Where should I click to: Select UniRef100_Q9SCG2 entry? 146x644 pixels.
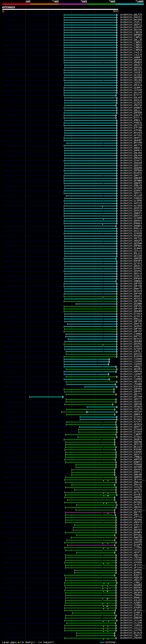(x=131, y=354)
